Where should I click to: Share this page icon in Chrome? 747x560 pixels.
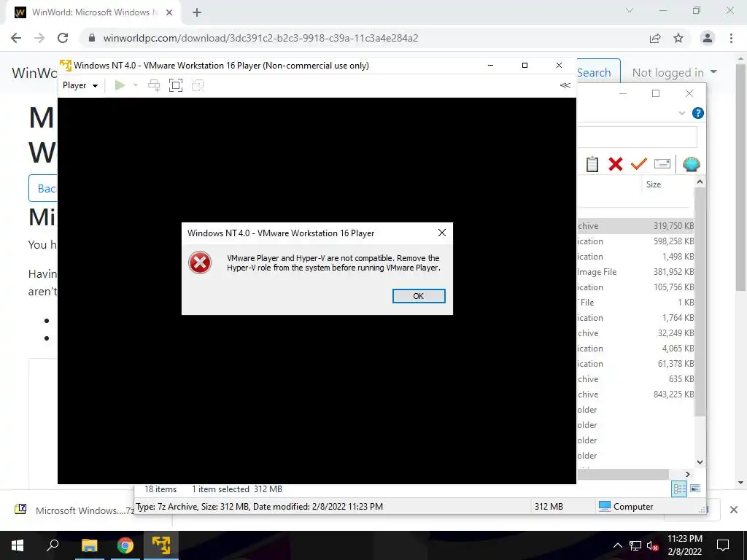click(x=655, y=38)
